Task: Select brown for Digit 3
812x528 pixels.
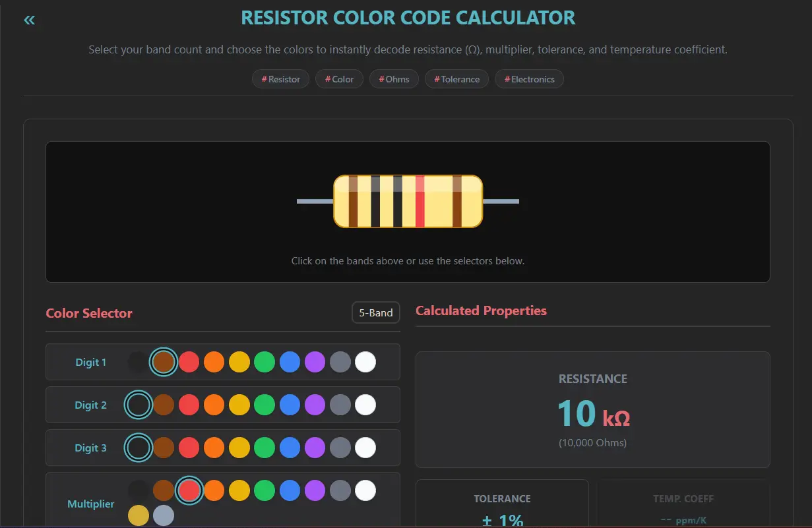Action: pos(164,448)
